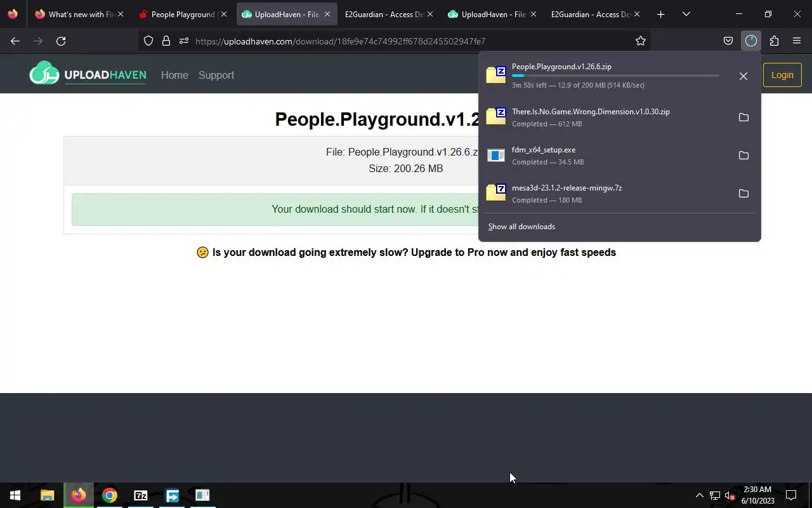Screen dimensions: 812x508
Task: Open Firefox View button in tab strip
Action: tap(13, 14)
